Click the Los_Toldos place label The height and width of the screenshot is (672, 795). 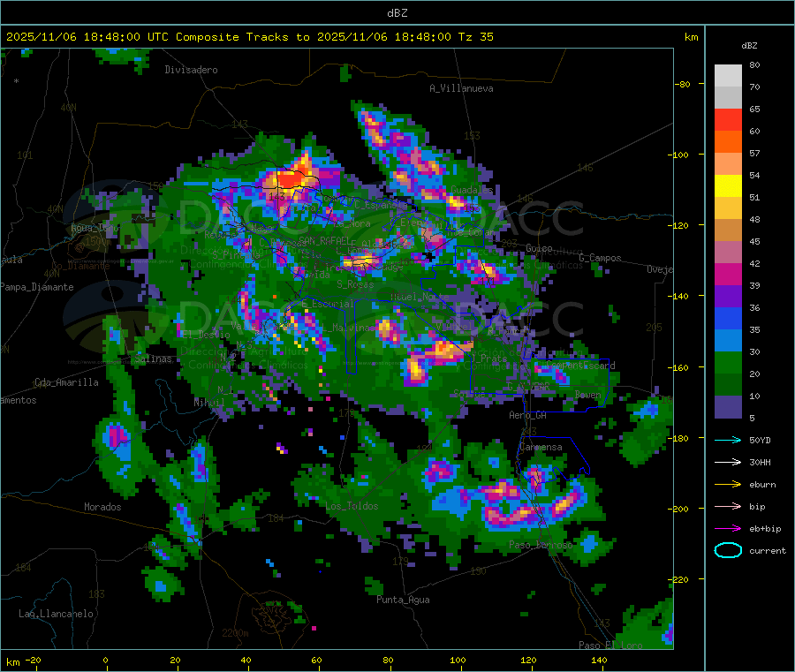coord(352,506)
